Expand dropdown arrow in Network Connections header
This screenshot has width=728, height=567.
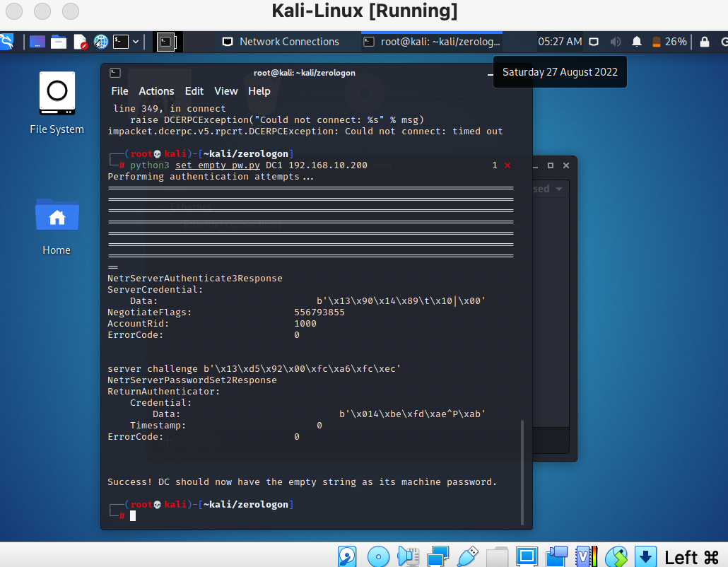pyautogui.click(x=559, y=189)
